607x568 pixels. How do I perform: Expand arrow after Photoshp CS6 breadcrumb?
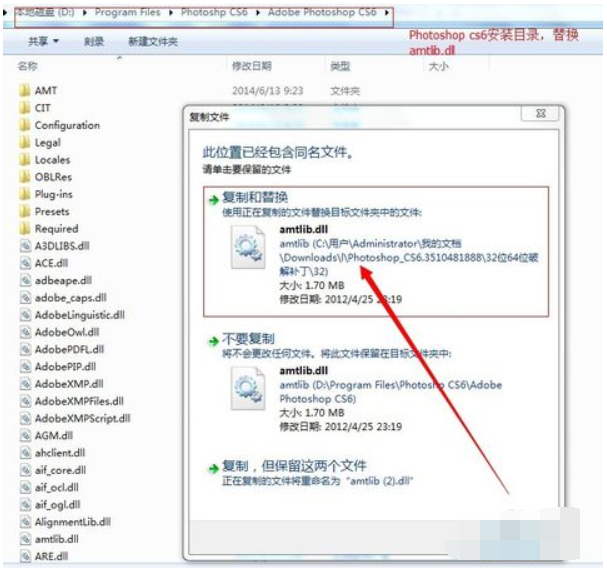tap(258, 13)
